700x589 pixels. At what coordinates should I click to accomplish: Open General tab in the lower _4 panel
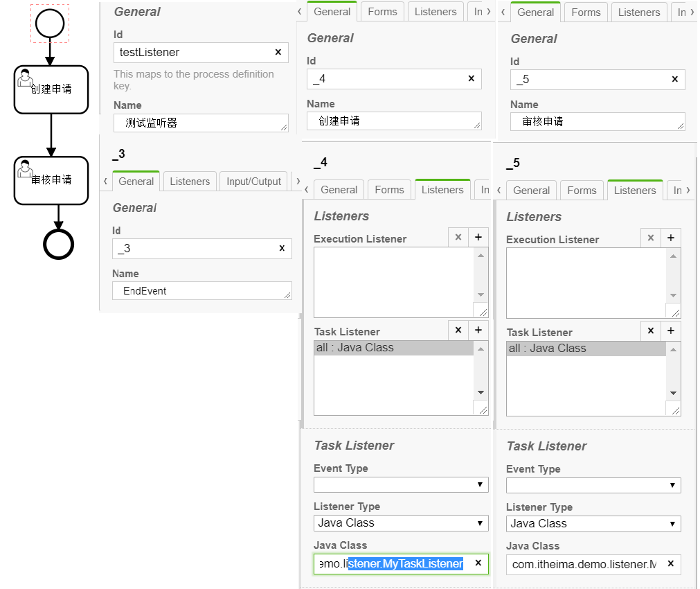tap(339, 190)
